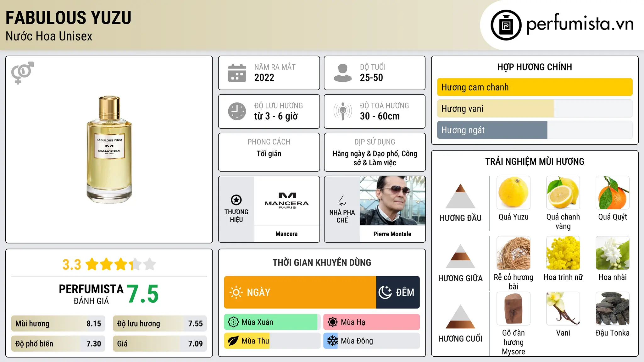Click the Giá 7.09 score bar
Screen dimensions: 644x362
160,344
